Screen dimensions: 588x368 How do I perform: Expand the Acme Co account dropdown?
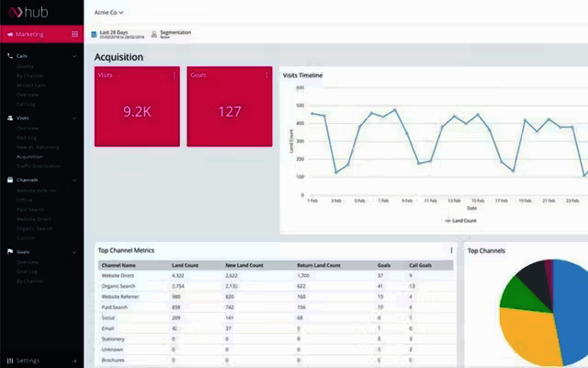tap(108, 12)
